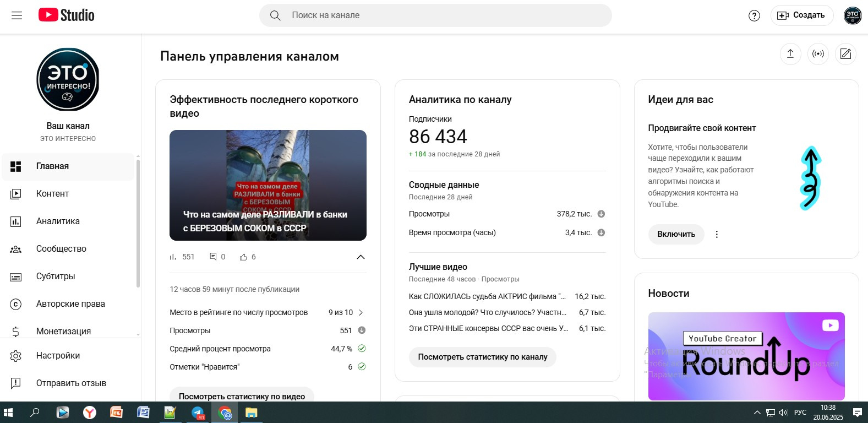
Task: Click the "Место в рейтинге по числу просмотров" row
Action: tap(268, 312)
